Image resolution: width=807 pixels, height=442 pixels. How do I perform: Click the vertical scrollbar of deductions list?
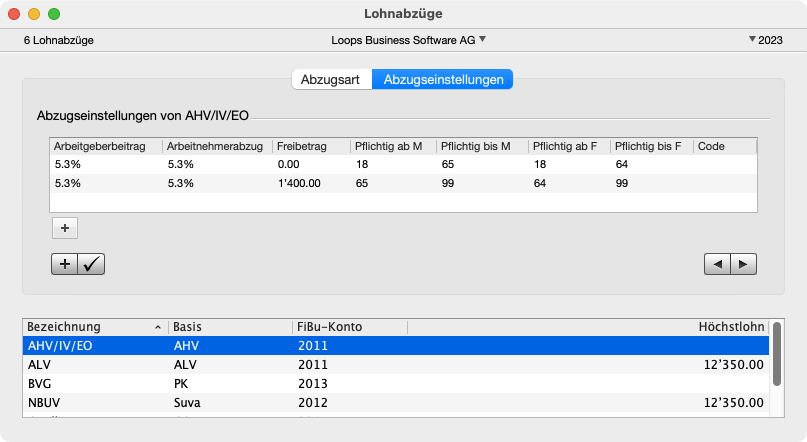click(777, 355)
